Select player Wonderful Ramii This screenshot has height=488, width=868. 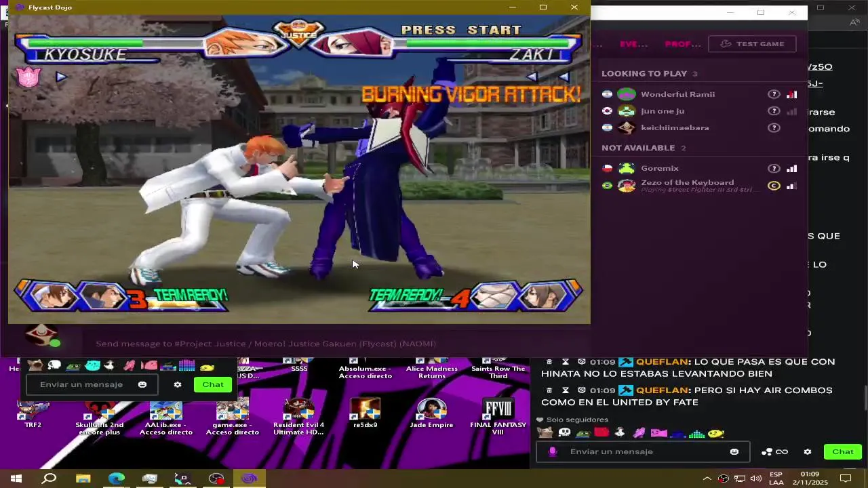click(x=678, y=94)
